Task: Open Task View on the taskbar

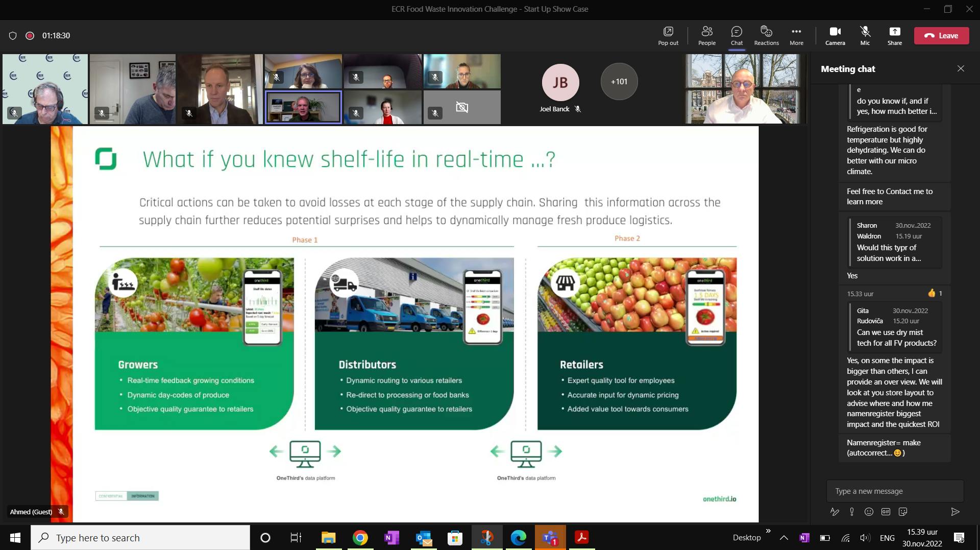Action: tap(296, 538)
